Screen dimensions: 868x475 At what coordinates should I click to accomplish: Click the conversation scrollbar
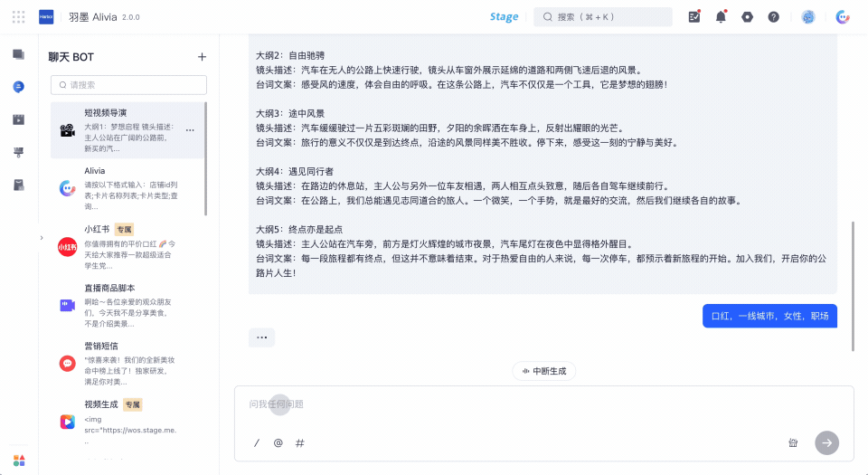853,286
